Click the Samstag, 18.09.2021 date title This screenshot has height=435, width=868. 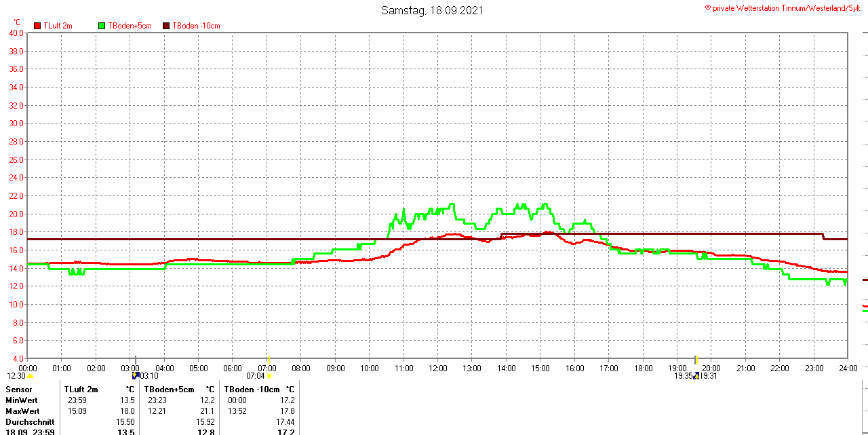tap(432, 10)
